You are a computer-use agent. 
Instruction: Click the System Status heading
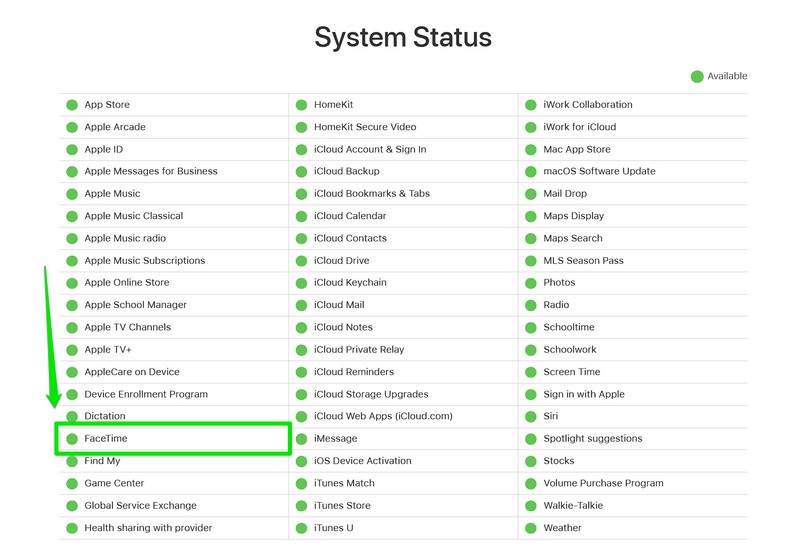(403, 38)
